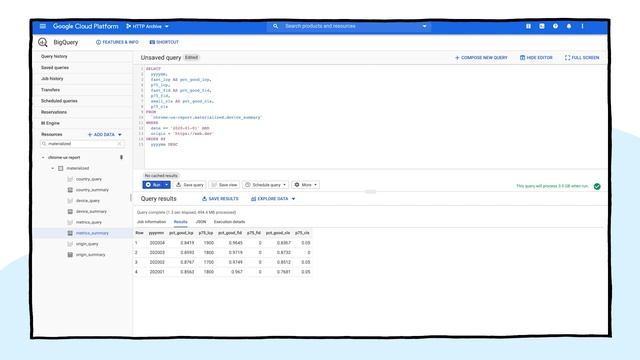Click Save query button

coord(190,185)
